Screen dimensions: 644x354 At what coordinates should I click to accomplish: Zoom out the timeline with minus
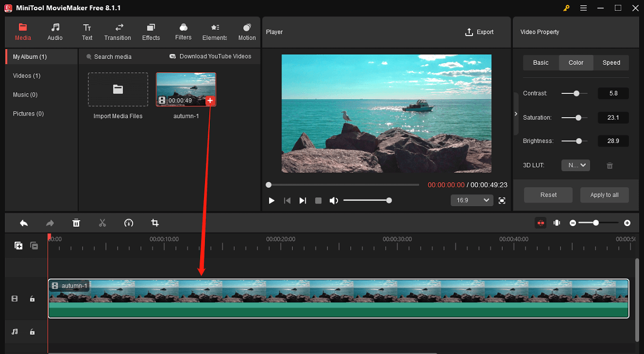[x=573, y=223]
